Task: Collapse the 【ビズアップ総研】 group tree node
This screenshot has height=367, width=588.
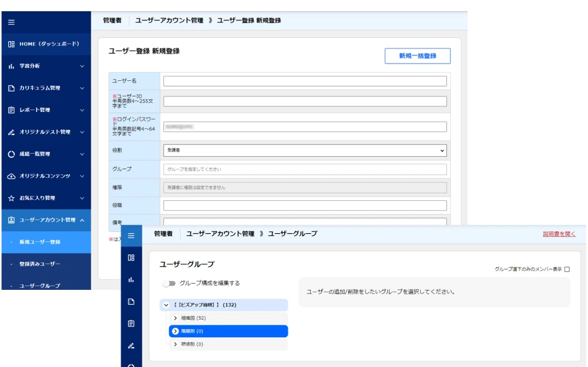Action: coord(166,305)
